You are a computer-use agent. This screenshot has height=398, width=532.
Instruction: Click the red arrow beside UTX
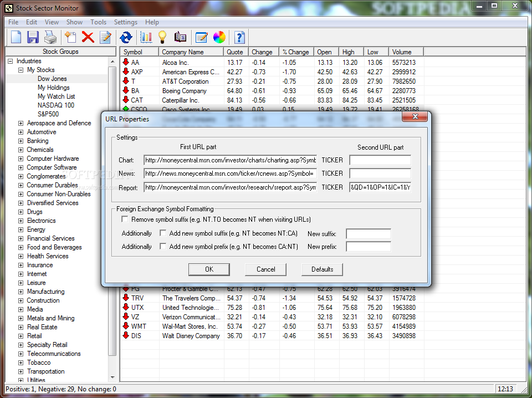(126, 308)
